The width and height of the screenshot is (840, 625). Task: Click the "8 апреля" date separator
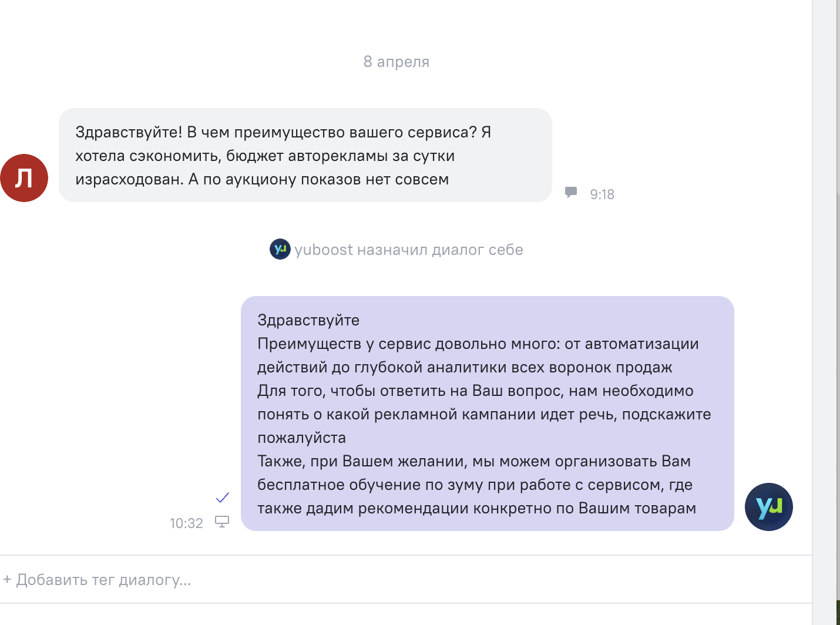pyautogui.click(x=397, y=62)
